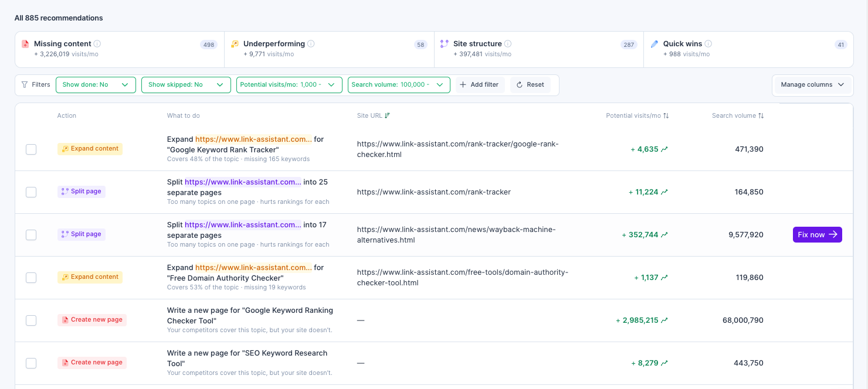Open the Search volume filter dropdown
Screen dimensions: 868x389
coord(399,84)
